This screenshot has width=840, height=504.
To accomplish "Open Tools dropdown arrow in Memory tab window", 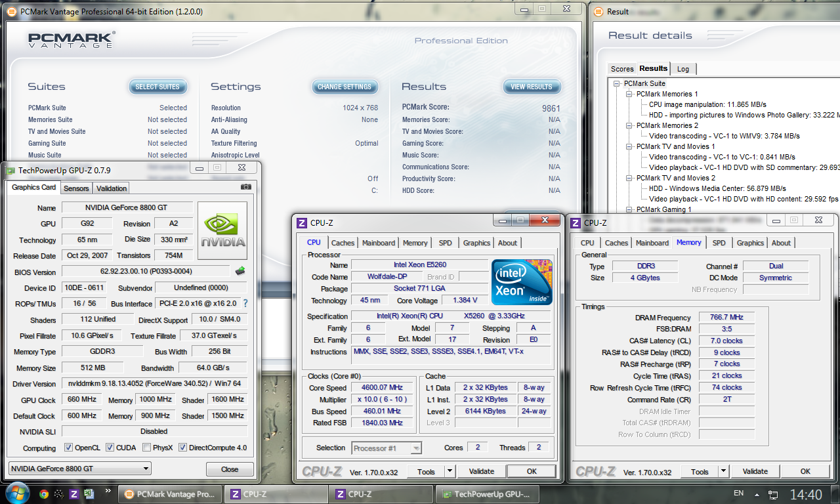I will tap(723, 471).
